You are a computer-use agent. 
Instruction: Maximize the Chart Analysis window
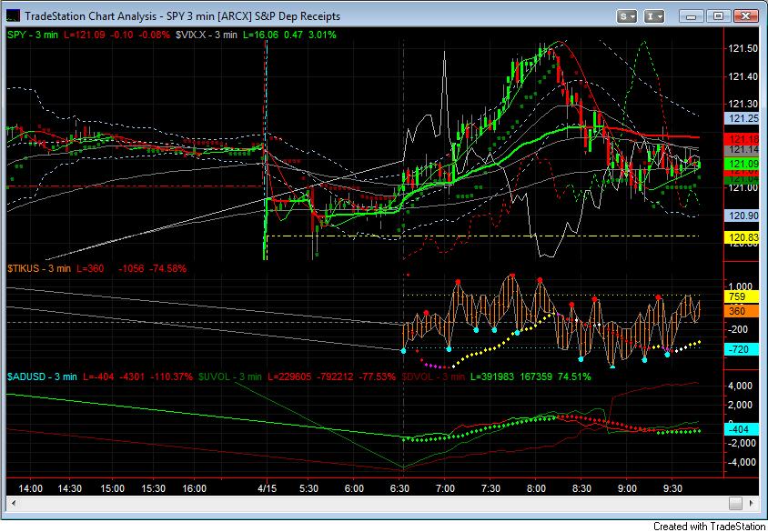click(x=718, y=16)
